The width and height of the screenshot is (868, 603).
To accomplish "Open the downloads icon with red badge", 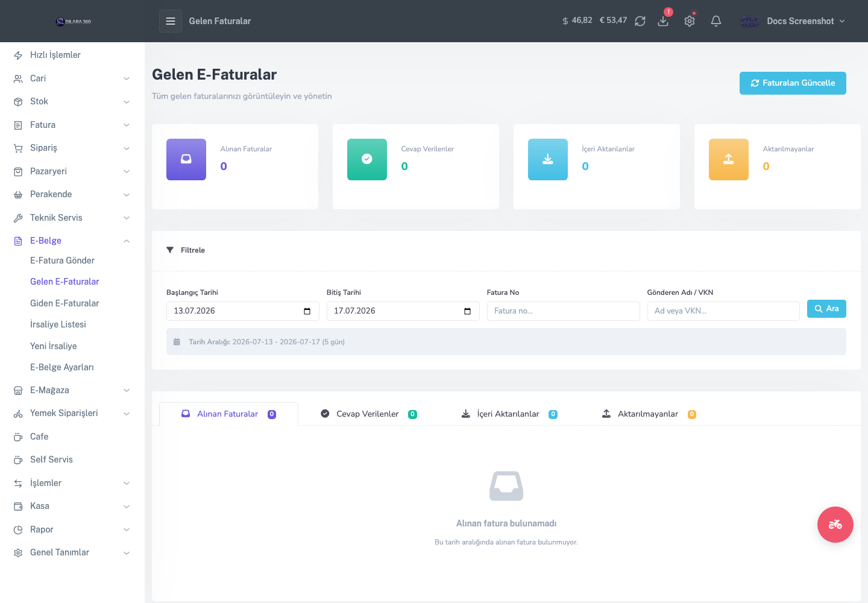I will (663, 21).
